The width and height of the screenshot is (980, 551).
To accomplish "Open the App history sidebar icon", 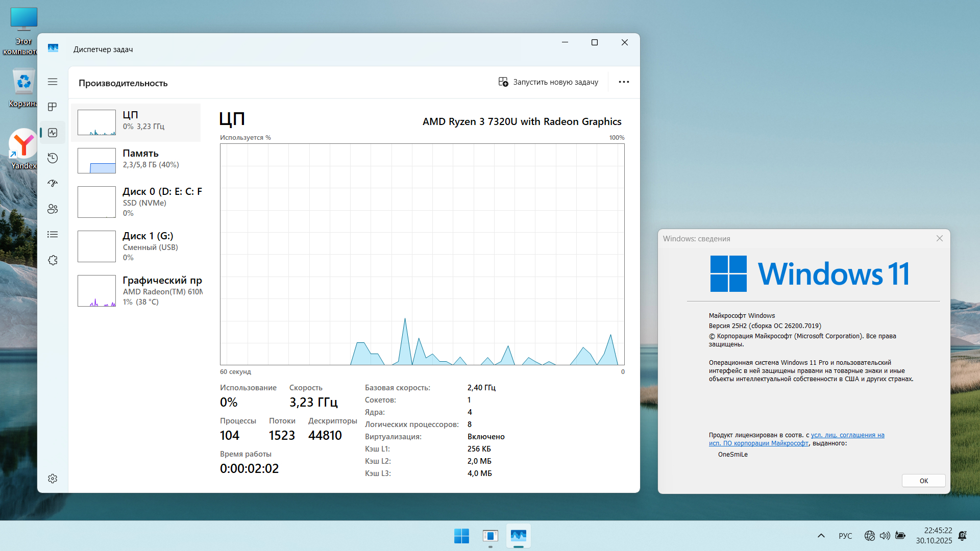I will tap(53, 158).
